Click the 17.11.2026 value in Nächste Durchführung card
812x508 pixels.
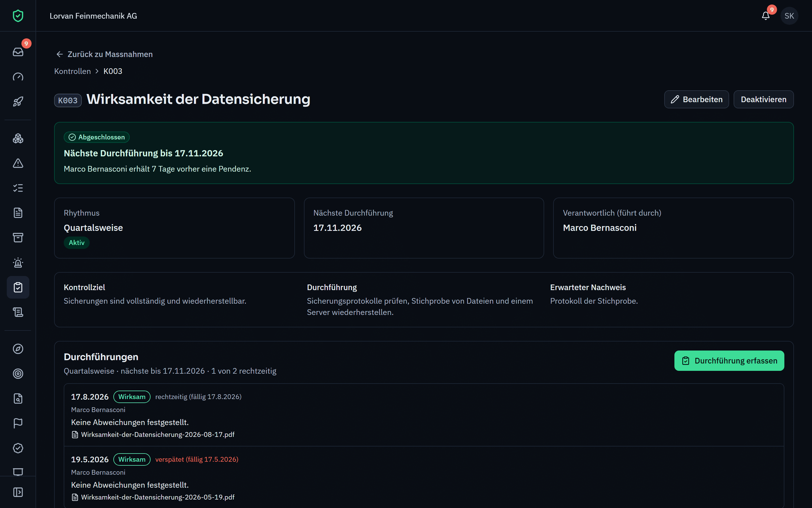[x=337, y=228]
